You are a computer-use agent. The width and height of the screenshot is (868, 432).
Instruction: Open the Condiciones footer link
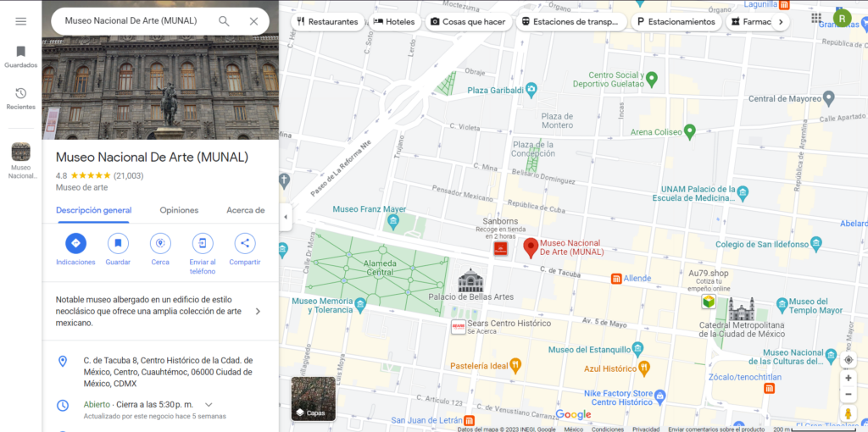pos(608,429)
